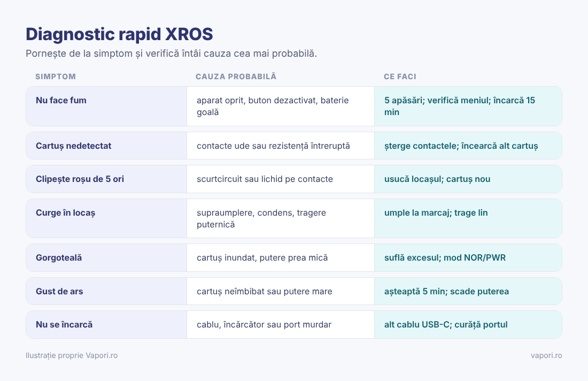
Task: Click 'suflă excesul; mod NOR/PWR'
Action: pos(445,257)
